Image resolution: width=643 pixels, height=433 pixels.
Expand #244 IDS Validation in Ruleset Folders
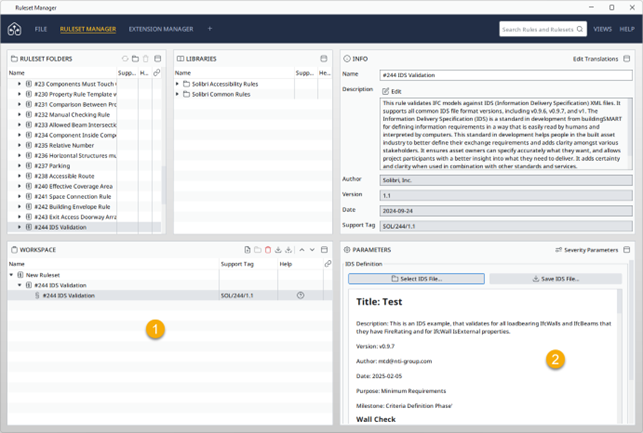[x=19, y=227]
